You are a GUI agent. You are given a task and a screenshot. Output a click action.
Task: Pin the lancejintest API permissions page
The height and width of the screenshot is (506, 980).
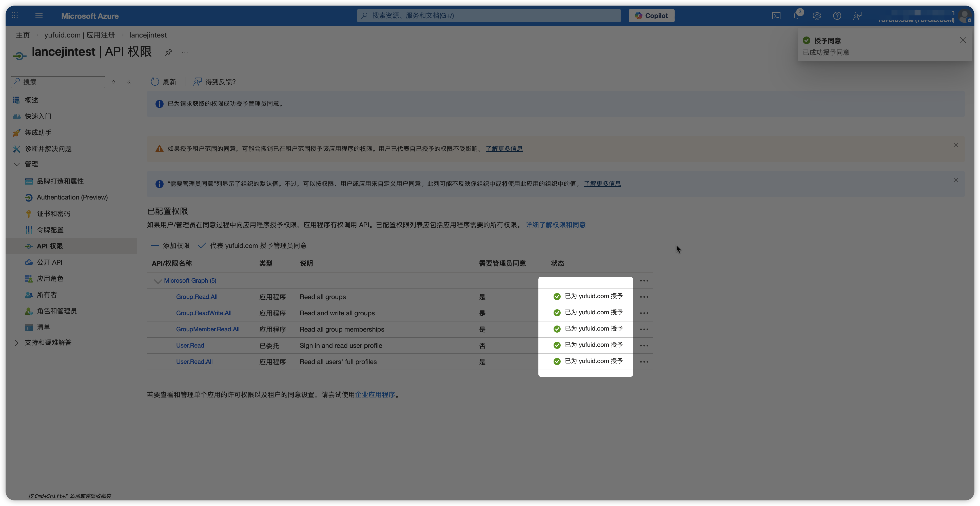169,52
